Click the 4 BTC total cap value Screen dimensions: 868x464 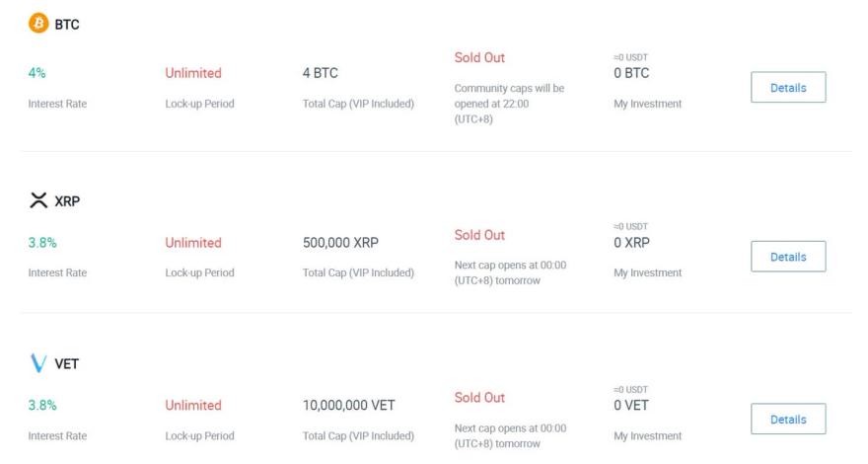click(x=322, y=73)
